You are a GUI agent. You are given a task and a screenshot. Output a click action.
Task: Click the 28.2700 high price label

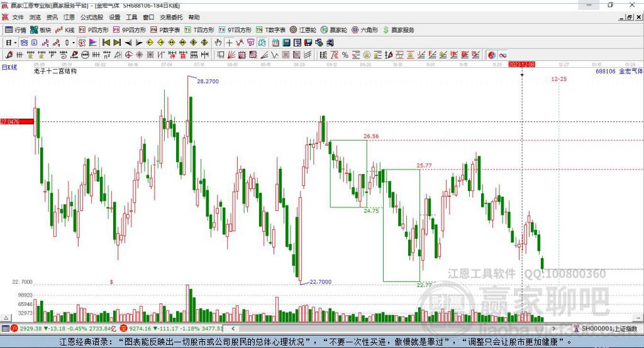(208, 81)
